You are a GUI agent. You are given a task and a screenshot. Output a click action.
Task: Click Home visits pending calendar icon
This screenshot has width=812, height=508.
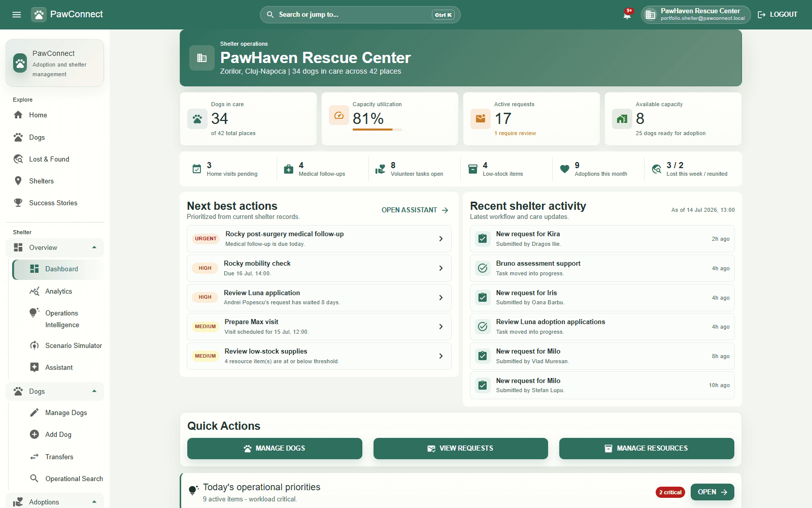[197, 169]
